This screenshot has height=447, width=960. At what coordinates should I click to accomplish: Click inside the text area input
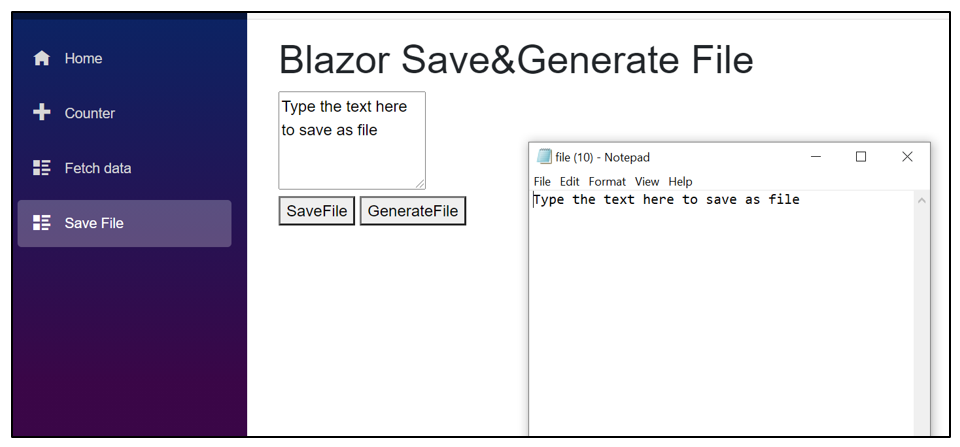(351, 140)
